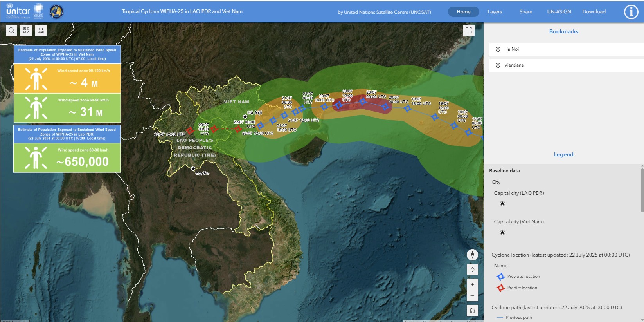Image resolution: width=644 pixels, height=322 pixels.
Task: Activate the measurement ruler tool
Action: pos(41,30)
